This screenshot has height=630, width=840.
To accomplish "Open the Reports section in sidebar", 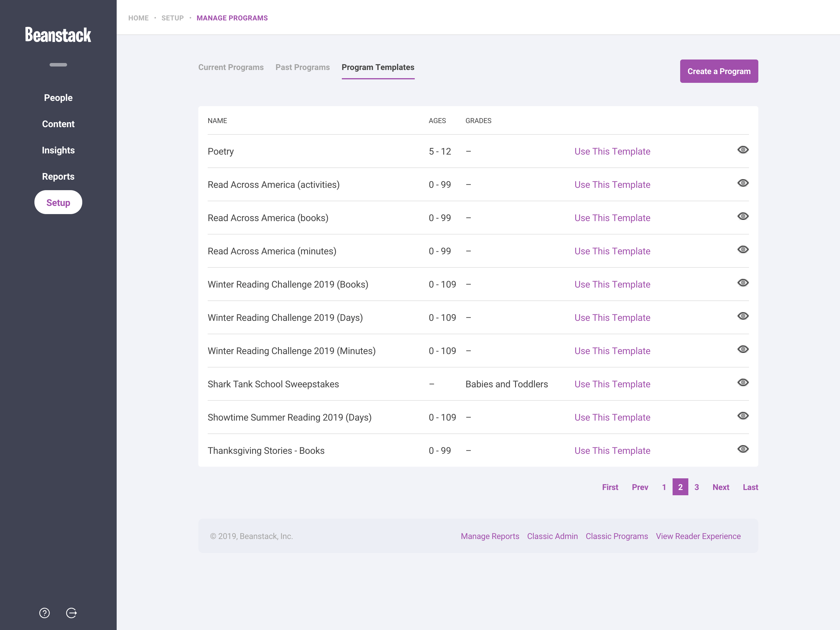I will 58,176.
